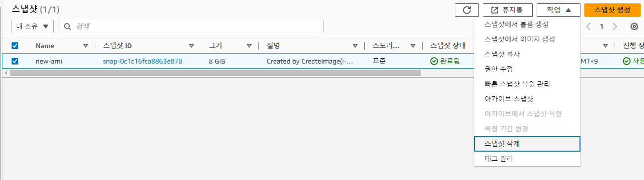644x180 pixels.
Task: Go to next page arrow
Action: pos(615,26)
